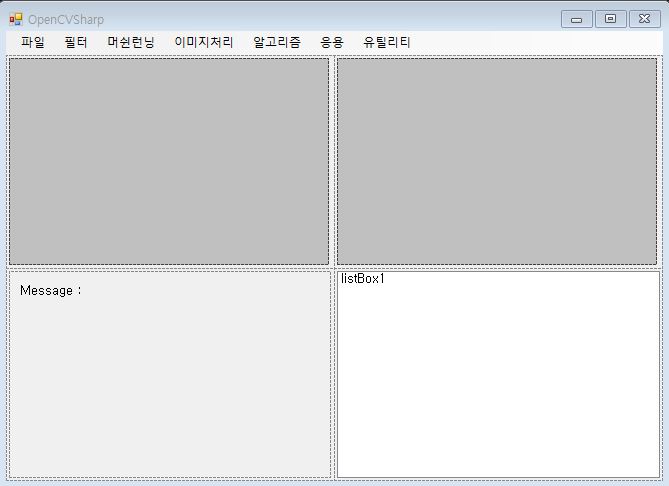Viewport: 669px width, 486px height.
Task: Open the 이미지처리 menu
Action: click(x=204, y=42)
